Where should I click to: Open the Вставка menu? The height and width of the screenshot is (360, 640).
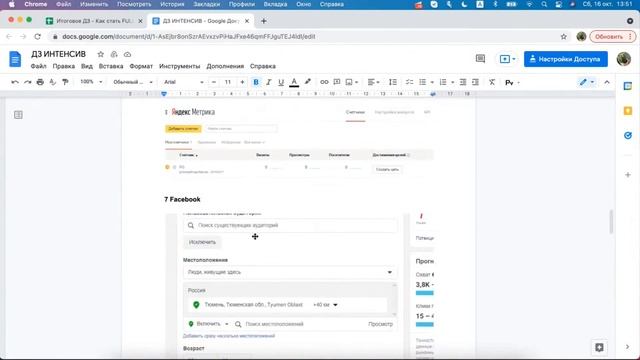point(111,66)
